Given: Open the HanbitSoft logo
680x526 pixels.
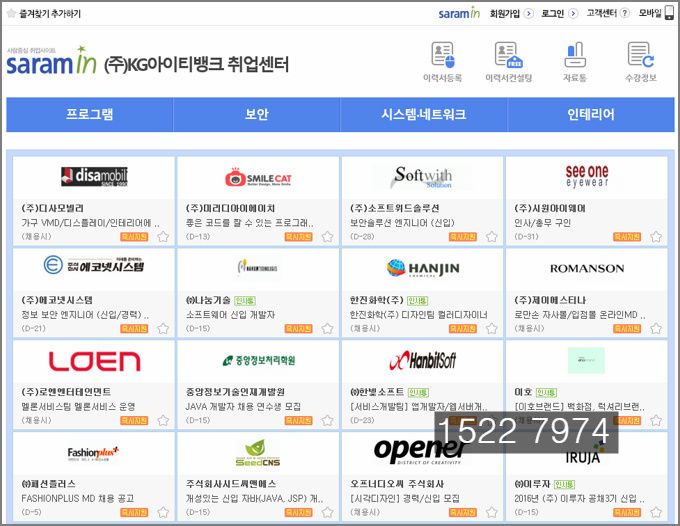Looking at the screenshot, I should [423, 360].
